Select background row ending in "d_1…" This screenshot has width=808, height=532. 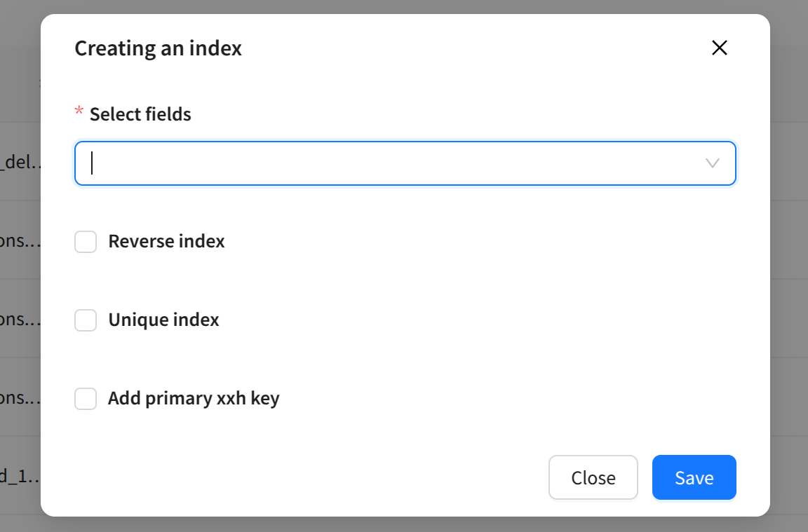click(x=21, y=477)
